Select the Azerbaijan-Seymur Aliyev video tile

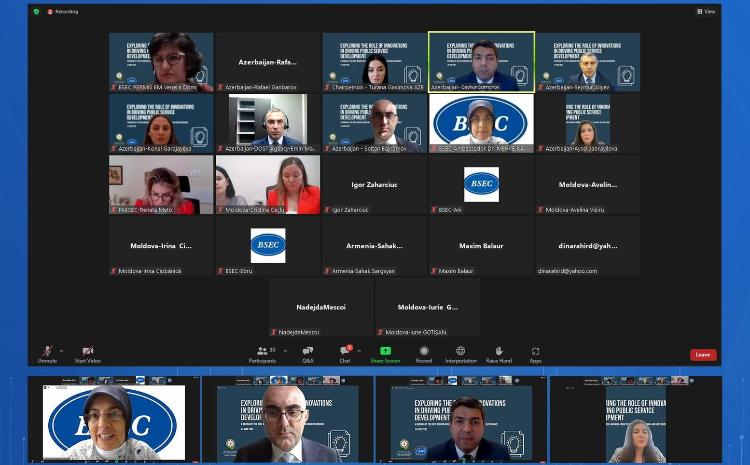[x=588, y=62]
